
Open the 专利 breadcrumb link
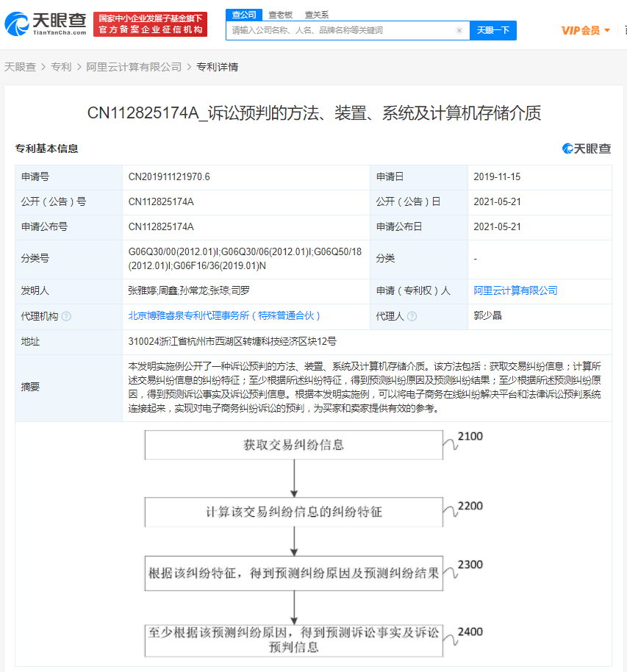point(61,67)
